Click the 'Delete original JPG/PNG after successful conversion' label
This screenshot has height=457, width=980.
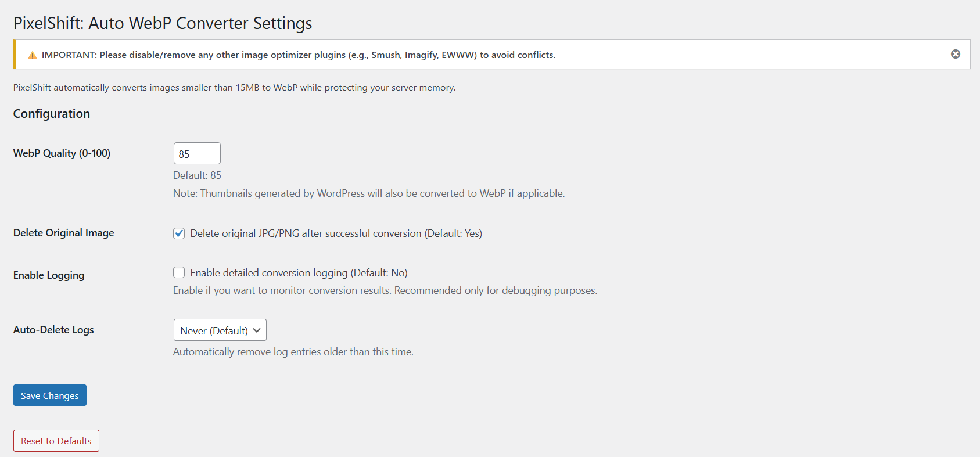click(336, 233)
